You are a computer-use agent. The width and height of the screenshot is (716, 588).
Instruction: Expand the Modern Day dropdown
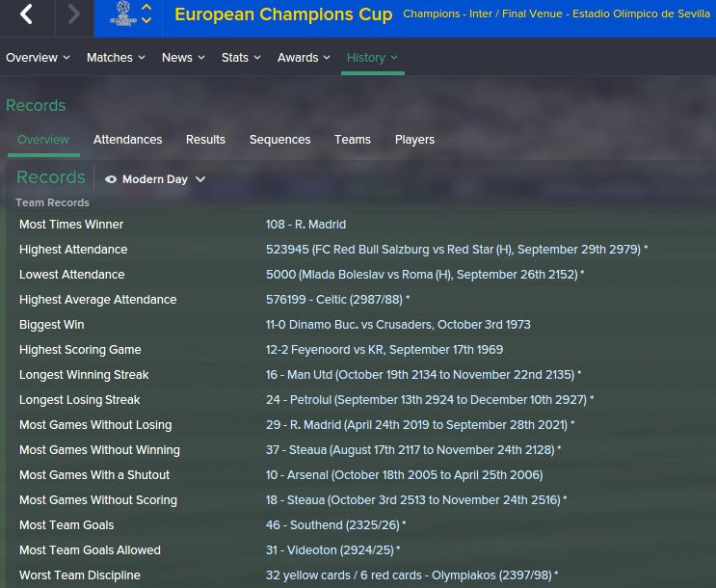coord(200,179)
